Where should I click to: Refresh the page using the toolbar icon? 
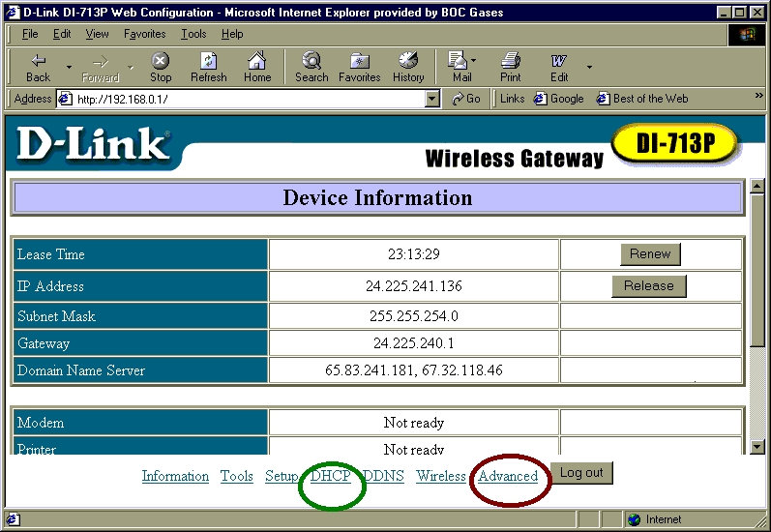point(208,62)
